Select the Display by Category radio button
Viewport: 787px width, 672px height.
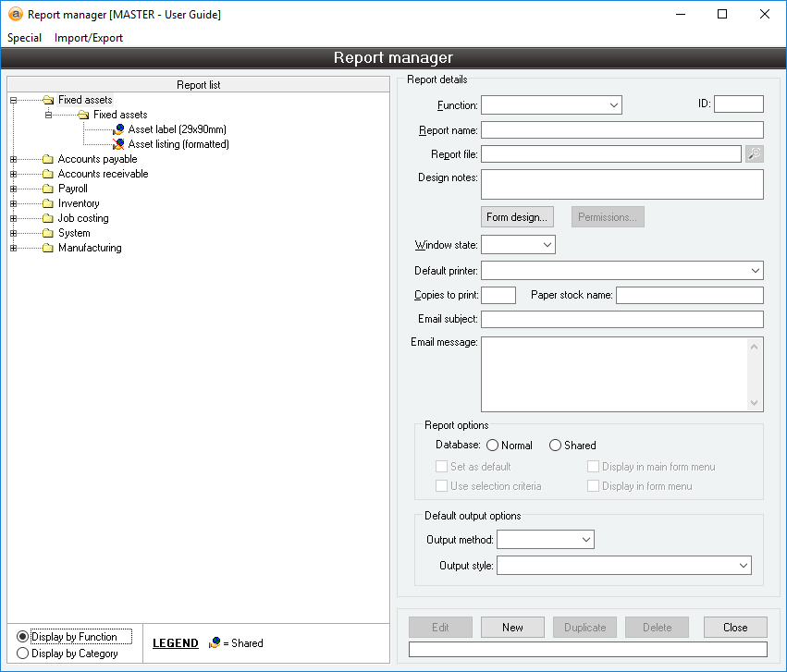click(23, 654)
